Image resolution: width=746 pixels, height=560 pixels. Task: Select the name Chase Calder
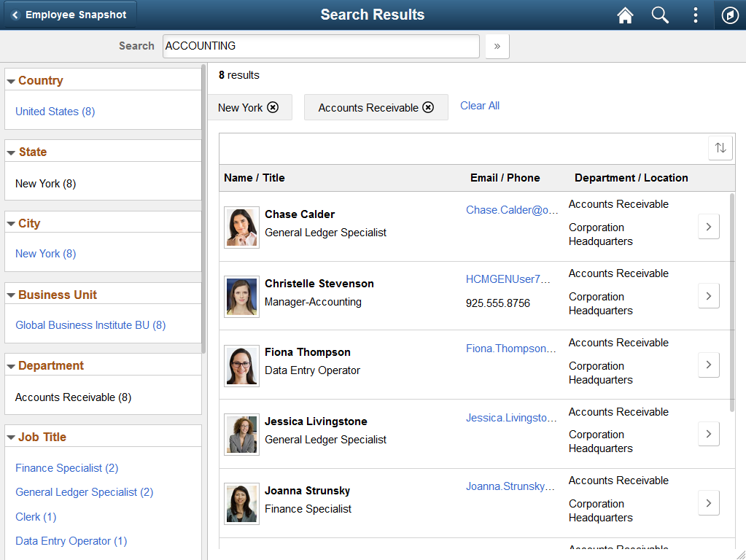(300, 214)
